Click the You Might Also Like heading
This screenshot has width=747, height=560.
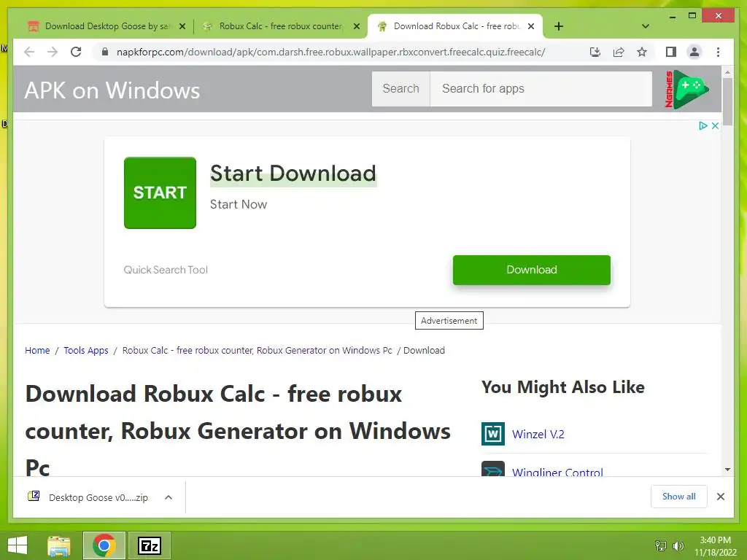coord(562,387)
